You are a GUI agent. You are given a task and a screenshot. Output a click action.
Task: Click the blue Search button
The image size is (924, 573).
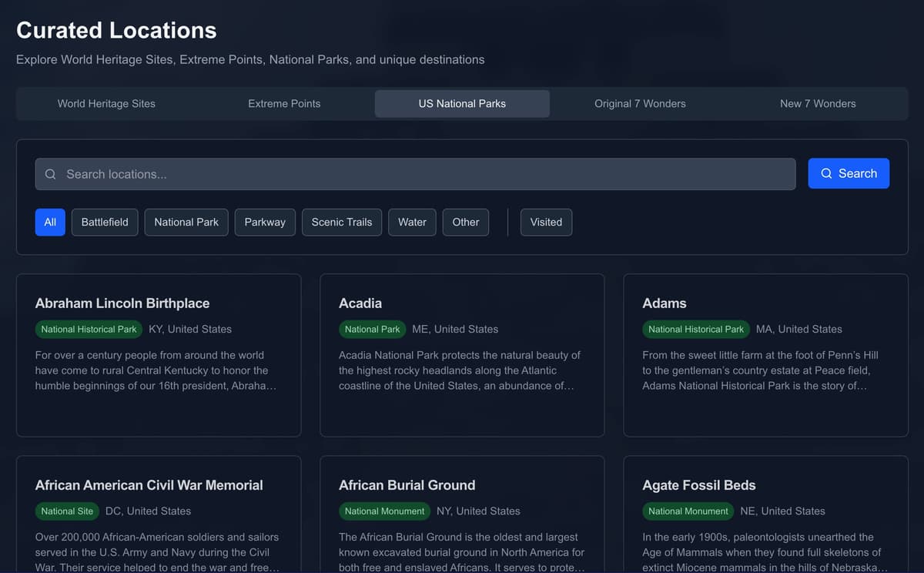click(x=849, y=173)
